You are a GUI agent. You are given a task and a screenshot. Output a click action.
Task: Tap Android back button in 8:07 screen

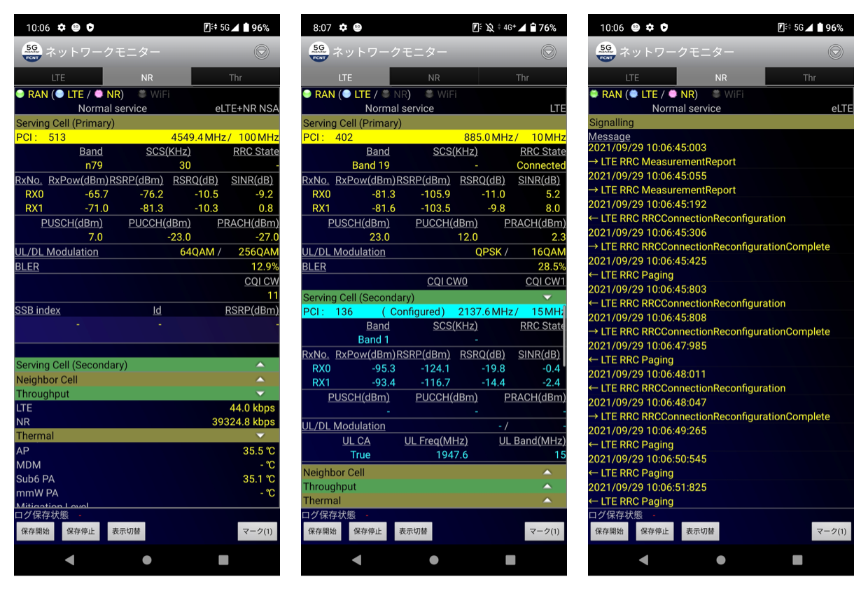click(356, 560)
